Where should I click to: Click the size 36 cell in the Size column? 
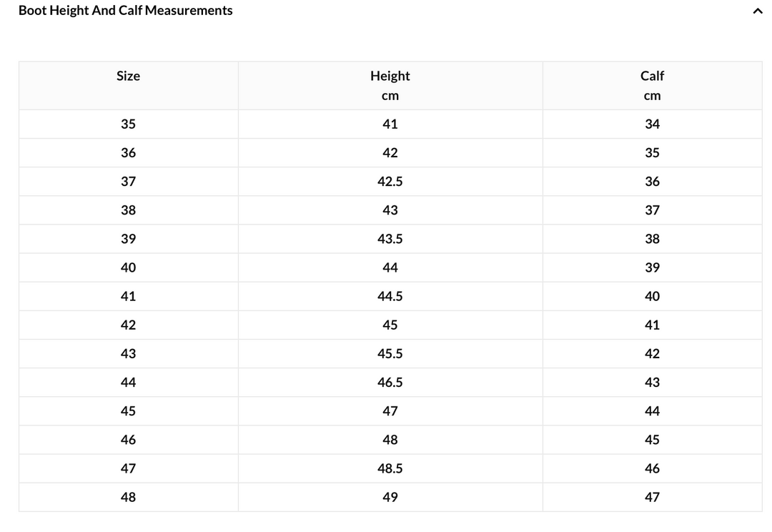point(128,153)
